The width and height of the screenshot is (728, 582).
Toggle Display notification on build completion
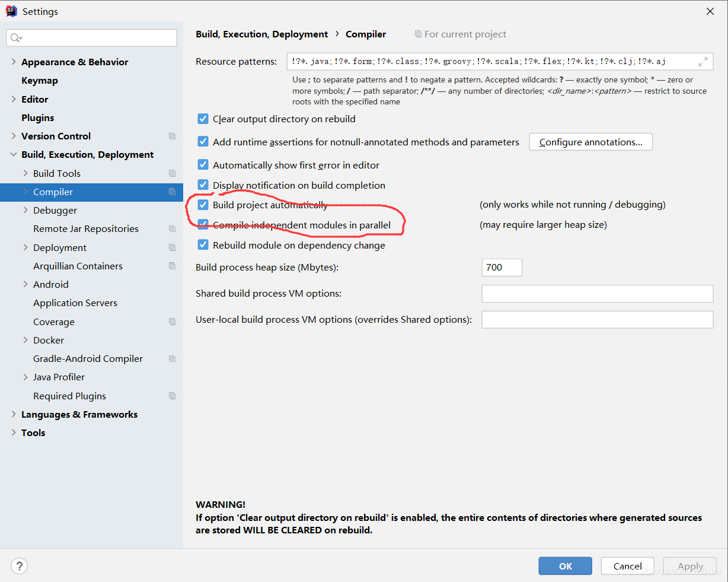pyautogui.click(x=203, y=185)
